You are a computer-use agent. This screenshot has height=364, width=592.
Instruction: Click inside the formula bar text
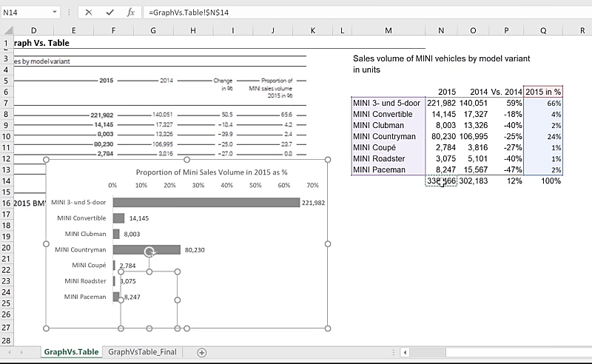coord(296,13)
